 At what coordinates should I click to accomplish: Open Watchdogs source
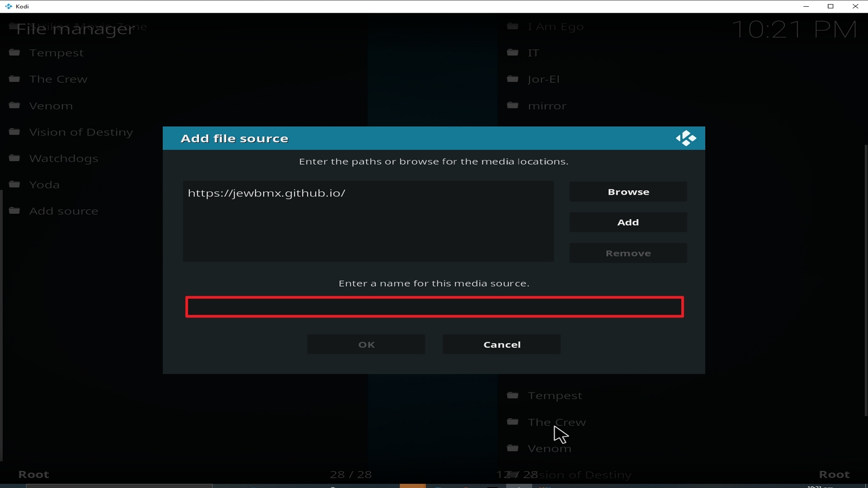click(64, 159)
